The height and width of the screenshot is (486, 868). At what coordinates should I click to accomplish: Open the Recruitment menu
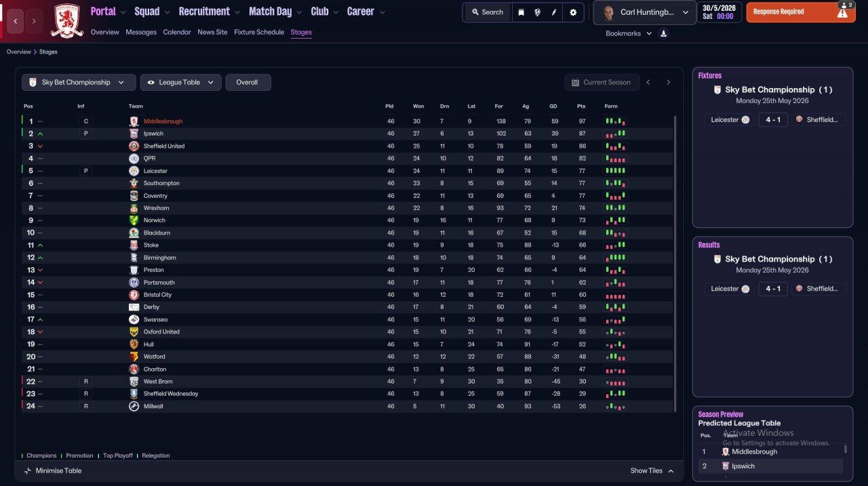tap(210, 12)
